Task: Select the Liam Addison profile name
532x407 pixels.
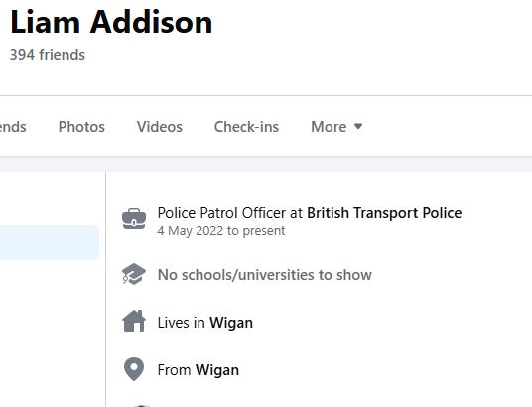Action: tap(111, 22)
